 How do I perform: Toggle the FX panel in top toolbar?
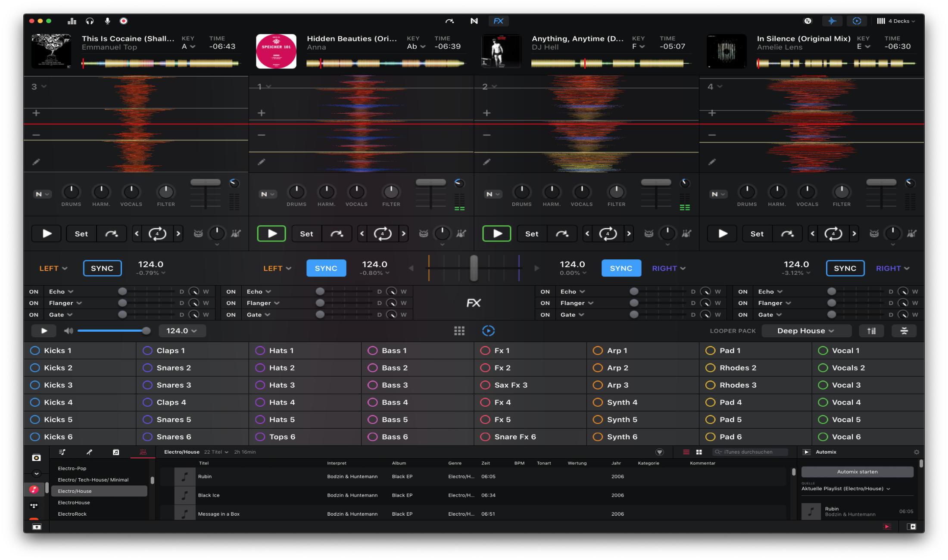click(499, 21)
